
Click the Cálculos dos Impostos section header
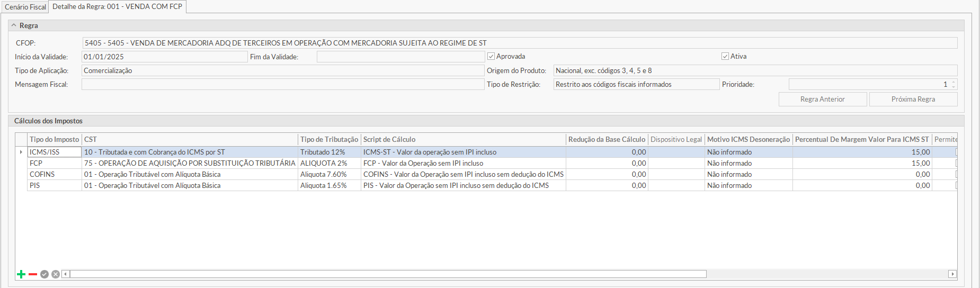pyautogui.click(x=486, y=121)
